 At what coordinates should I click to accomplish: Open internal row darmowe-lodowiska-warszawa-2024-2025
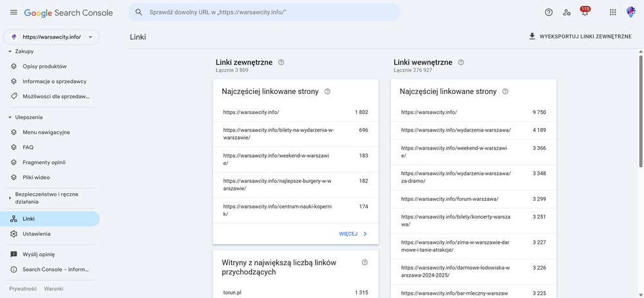(473, 272)
